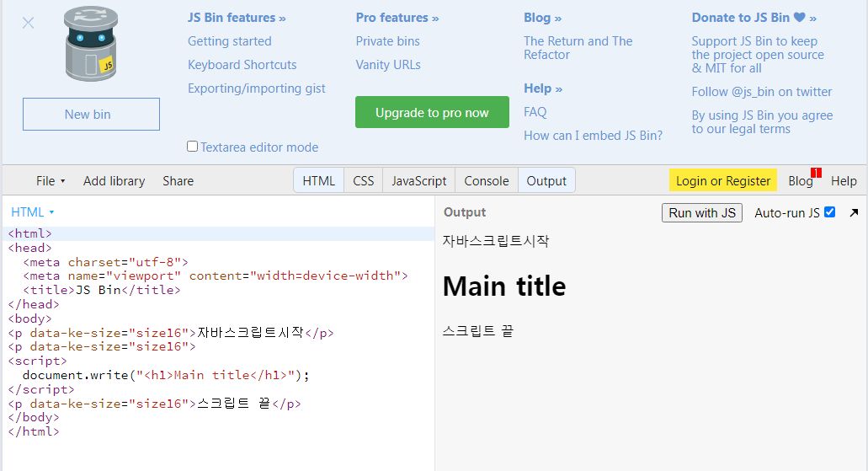
Task: Show the Console panel tab
Action: (x=487, y=180)
